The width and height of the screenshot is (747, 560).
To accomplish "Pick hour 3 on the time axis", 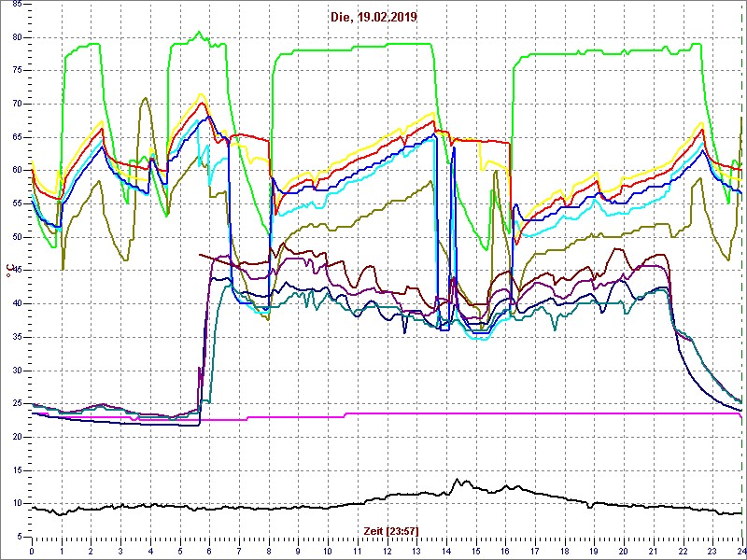I will (x=120, y=551).
